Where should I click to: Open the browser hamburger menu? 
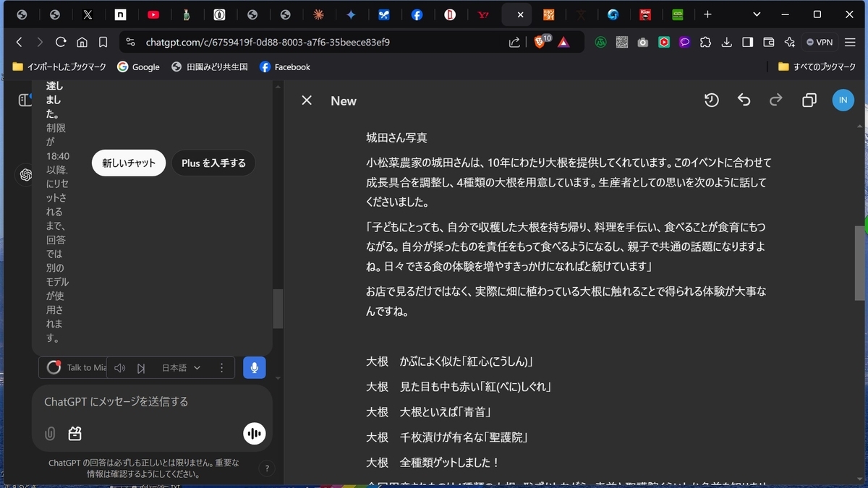[x=850, y=42]
